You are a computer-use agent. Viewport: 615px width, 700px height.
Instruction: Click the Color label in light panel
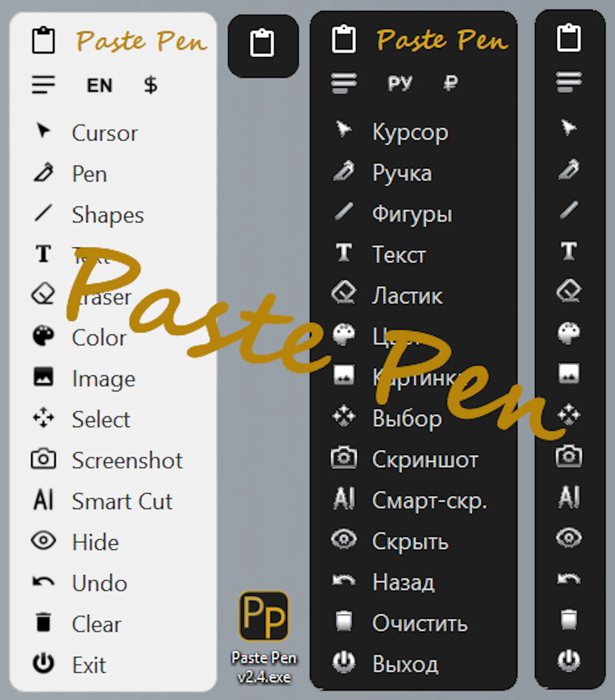click(x=99, y=338)
